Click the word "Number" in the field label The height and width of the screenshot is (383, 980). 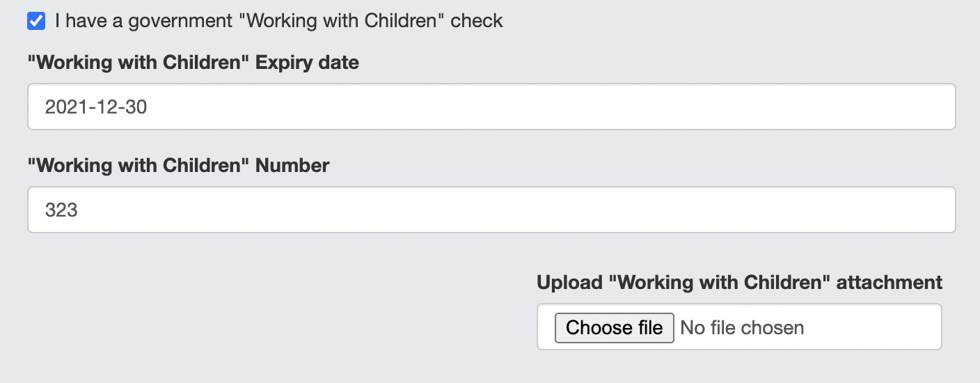click(x=292, y=165)
